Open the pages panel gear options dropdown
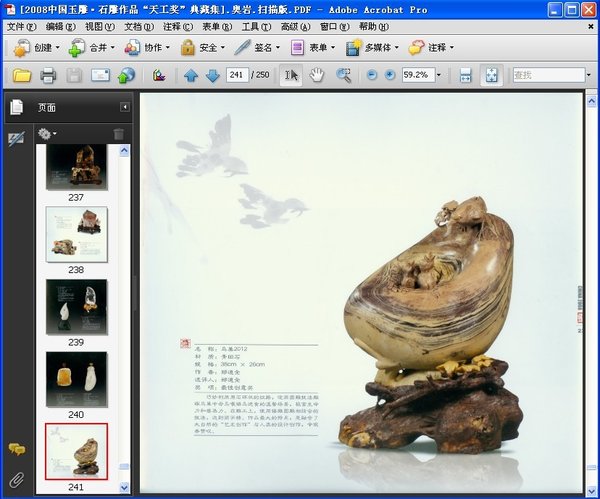 47,134
